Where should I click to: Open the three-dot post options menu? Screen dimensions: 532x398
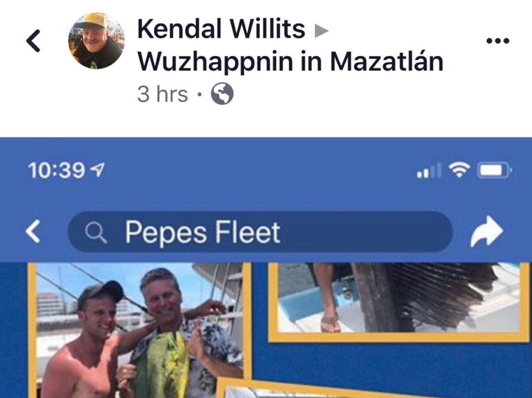coord(498,41)
